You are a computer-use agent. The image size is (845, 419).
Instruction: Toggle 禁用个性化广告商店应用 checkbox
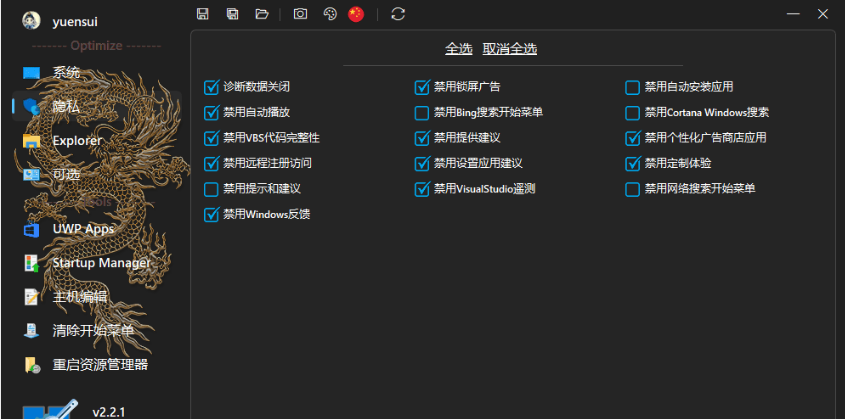click(633, 138)
